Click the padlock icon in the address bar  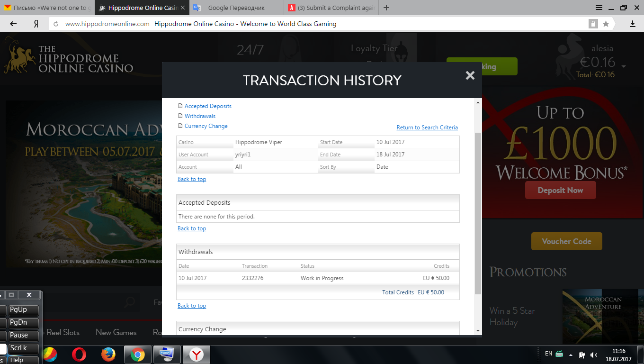coord(593,24)
